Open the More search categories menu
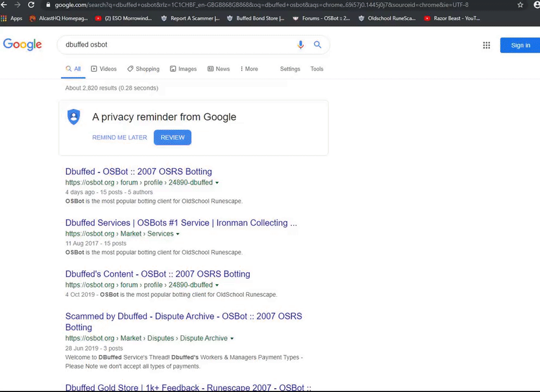 pyautogui.click(x=249, y=69)
